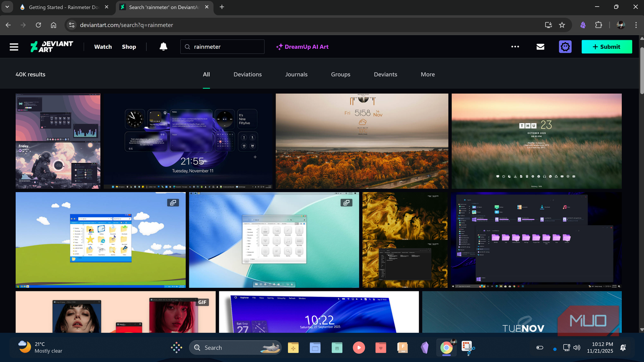Open Chrome's extensions puzzle icon
This screenshot has height=362, width=644.
(598, 25)
